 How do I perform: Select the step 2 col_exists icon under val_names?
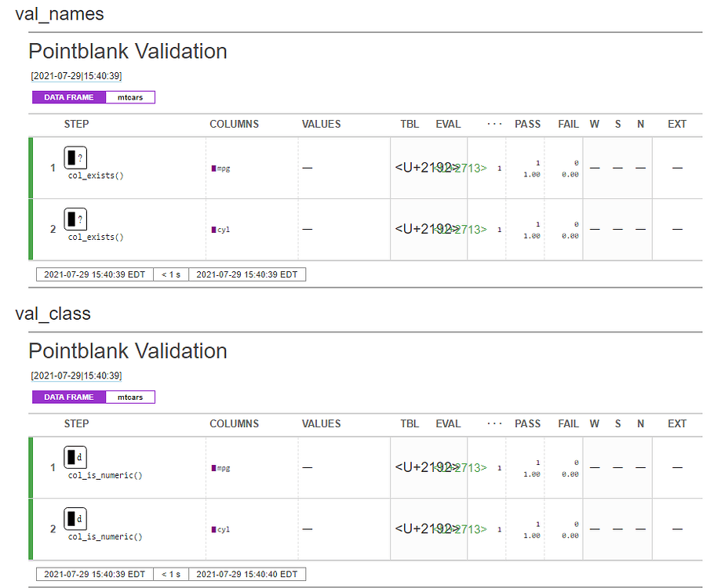click(x=75, y=219)
